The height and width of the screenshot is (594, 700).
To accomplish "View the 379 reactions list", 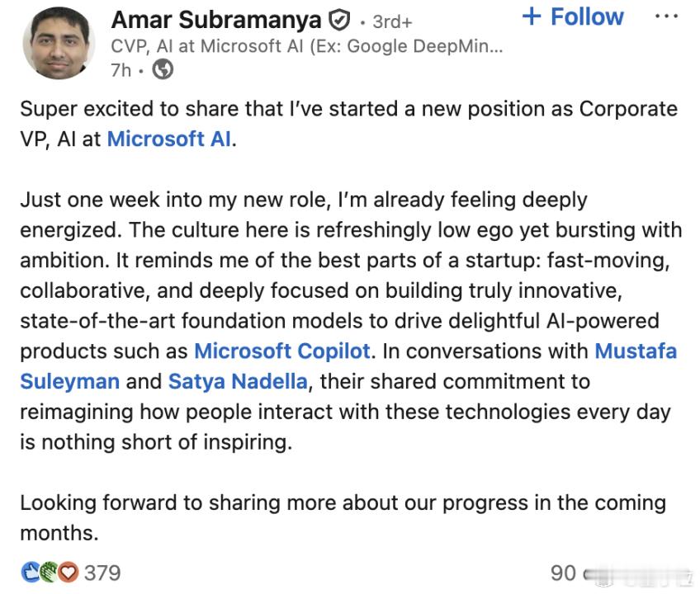I will click(102, 573).
